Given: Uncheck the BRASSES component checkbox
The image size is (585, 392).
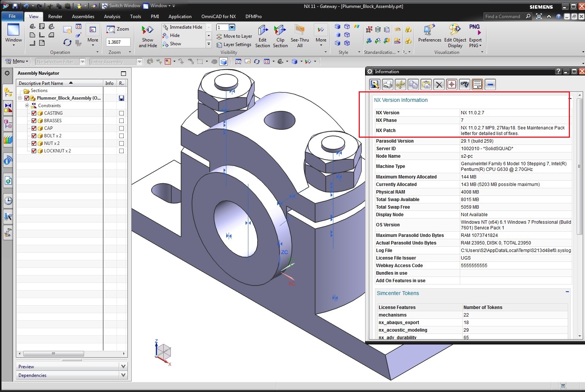Looking at the screenshot, I should [x=34, y=121].
